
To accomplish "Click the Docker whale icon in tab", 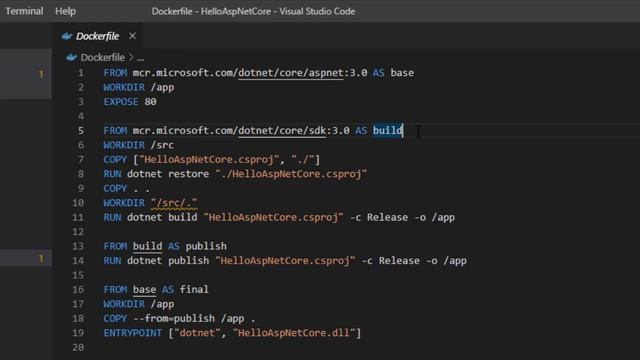I will click(67, 36).
